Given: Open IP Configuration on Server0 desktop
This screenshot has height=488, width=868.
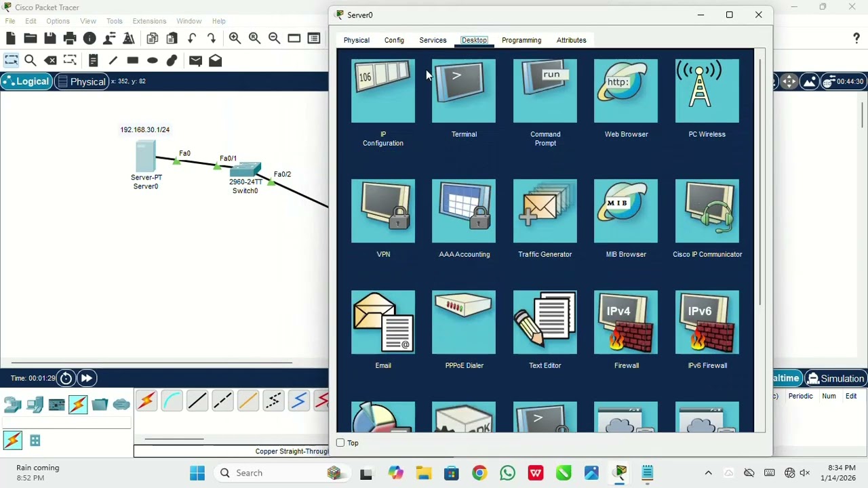Looking at the screenshot, I should point(383,91).
